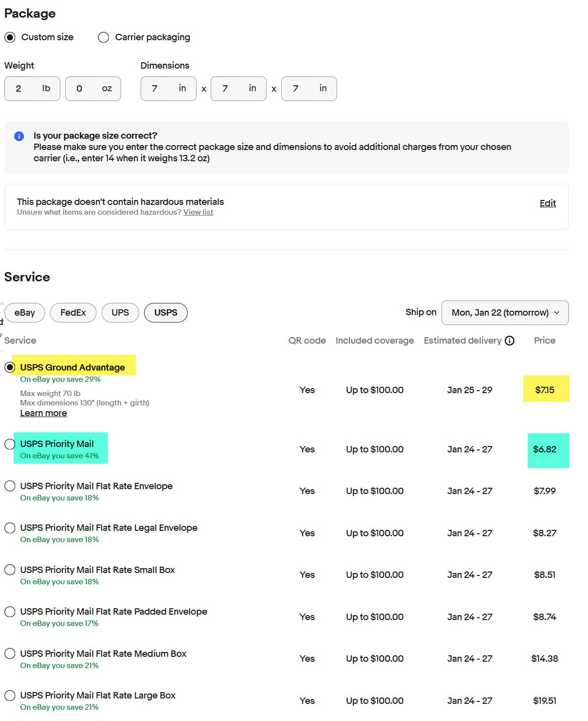
Task: Select the USPS carrier tab
Action: [x=166, y=313]
